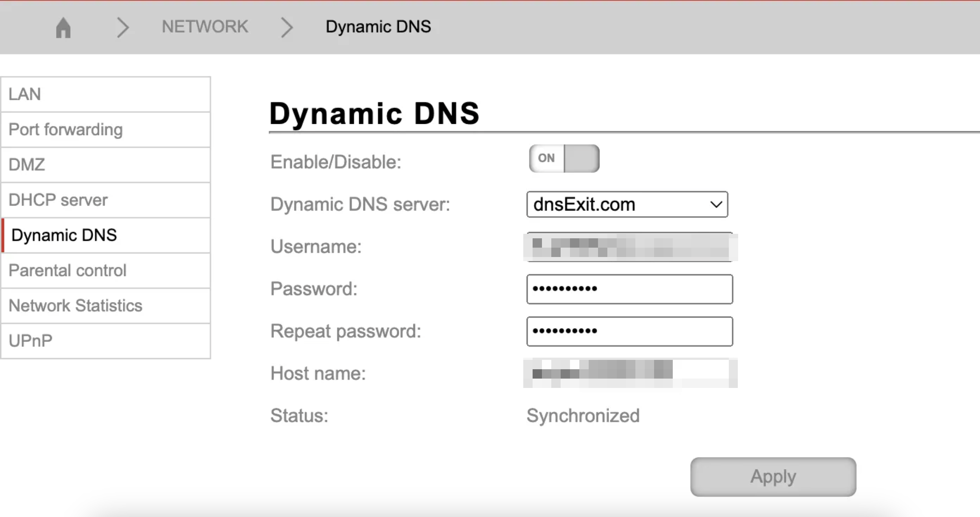
Task: Click the Repeat password field
Action: [x=629, y=331]
